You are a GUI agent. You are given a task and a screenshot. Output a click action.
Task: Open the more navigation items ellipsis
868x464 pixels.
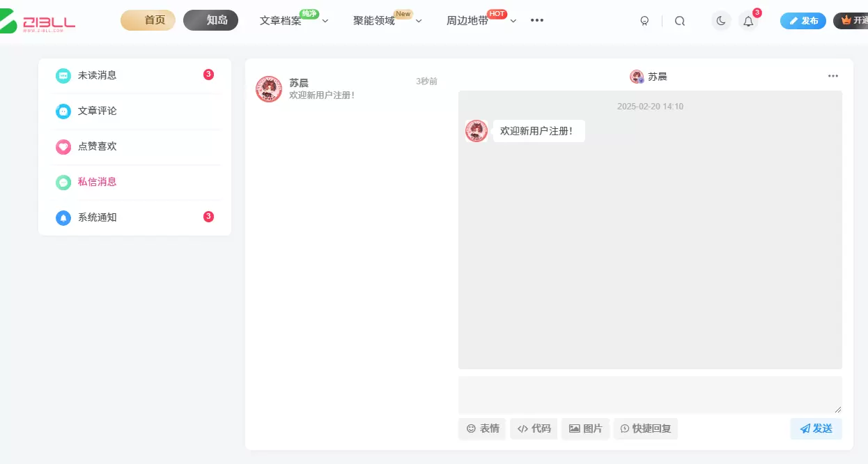point(537,20)
